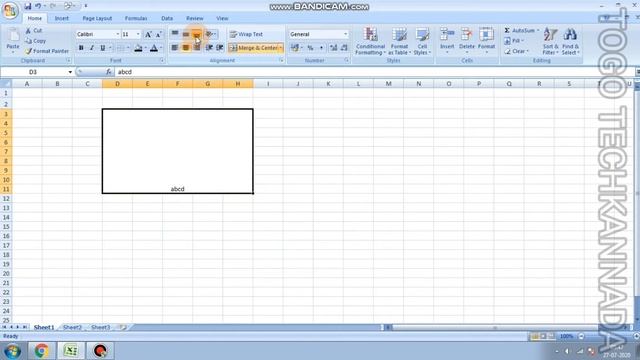Save the workbook from Quick Access toolbar
The width and height of the screenshot is (640, 360).
(x=27, y=6)
